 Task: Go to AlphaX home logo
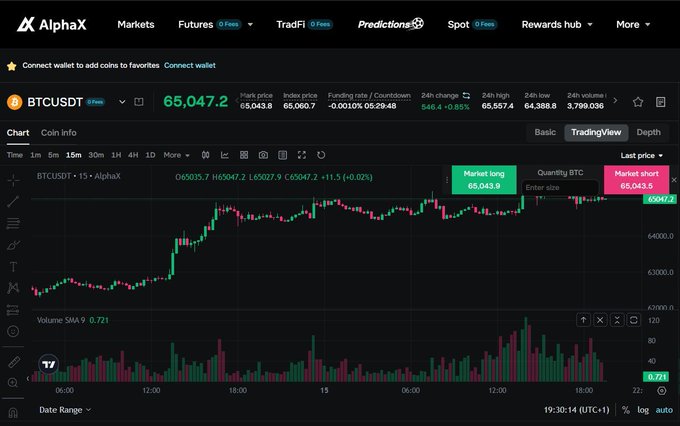(x=52, y=24)
